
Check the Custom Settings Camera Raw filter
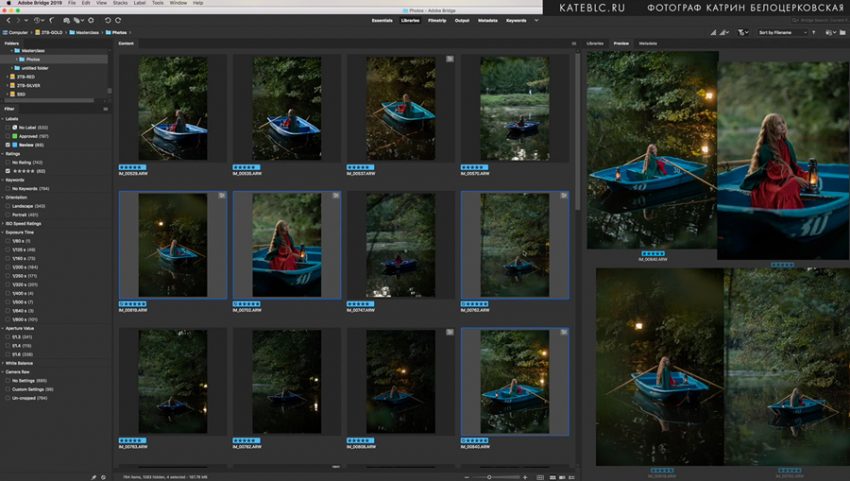click(x=8, y=389)
